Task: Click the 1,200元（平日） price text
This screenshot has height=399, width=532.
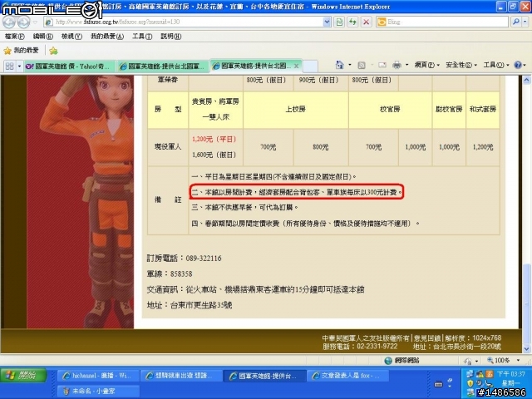Action: (214, 139)
